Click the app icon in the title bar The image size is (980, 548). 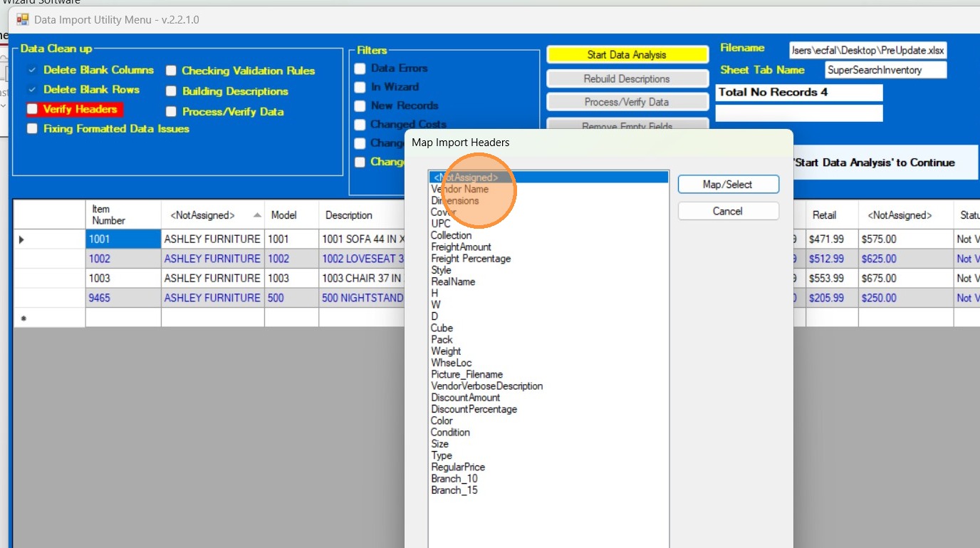coord(22,20)
